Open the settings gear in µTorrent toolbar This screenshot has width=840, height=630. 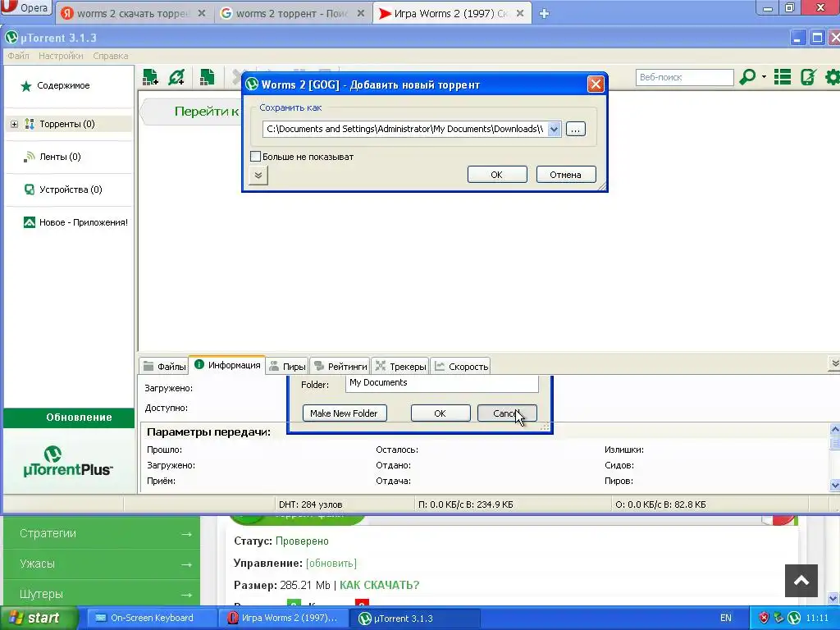pos(833,77)
